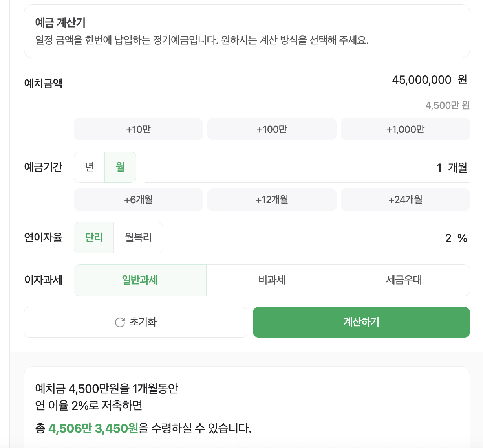This screenshot has width=483, height=448.
Task: Add +1,000만 to deposit amount
Action: click(x=405, y=129)
